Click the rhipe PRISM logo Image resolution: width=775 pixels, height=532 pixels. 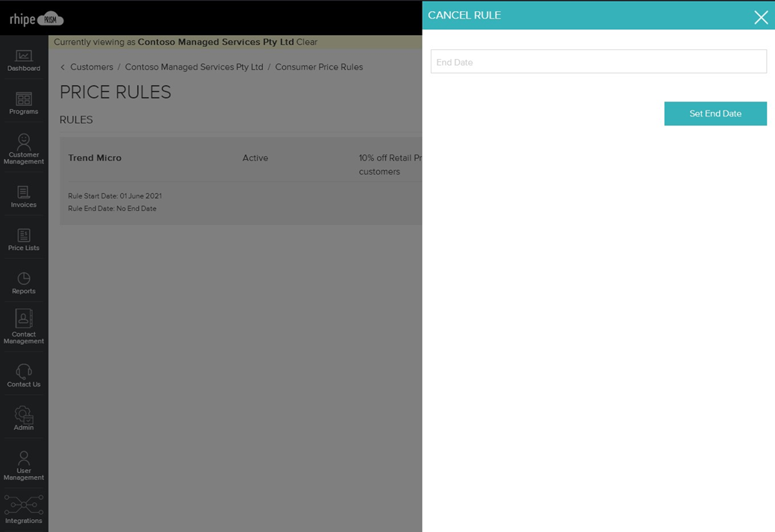[x=36, y=19]
